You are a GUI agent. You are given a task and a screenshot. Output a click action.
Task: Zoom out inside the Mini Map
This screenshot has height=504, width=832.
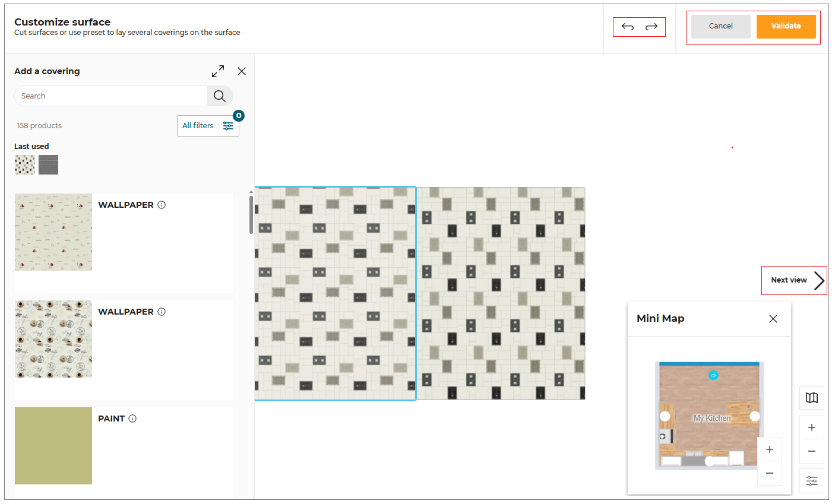coord(770,473)
